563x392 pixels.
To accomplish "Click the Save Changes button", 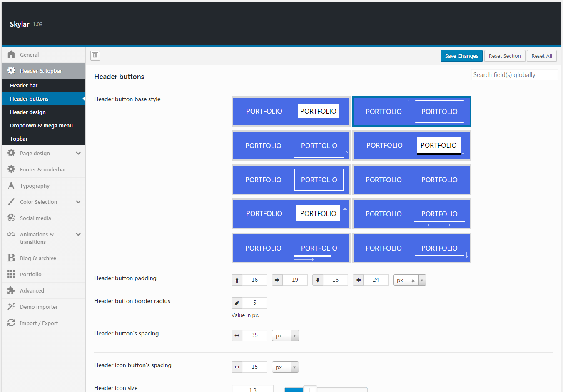I will pos(461,56).
